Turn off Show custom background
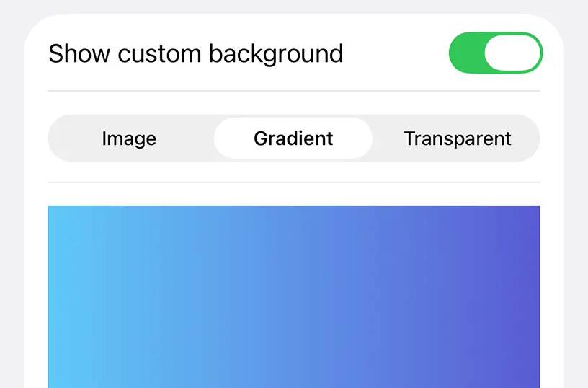The image size is (588, 388). [x=496, y=53]
